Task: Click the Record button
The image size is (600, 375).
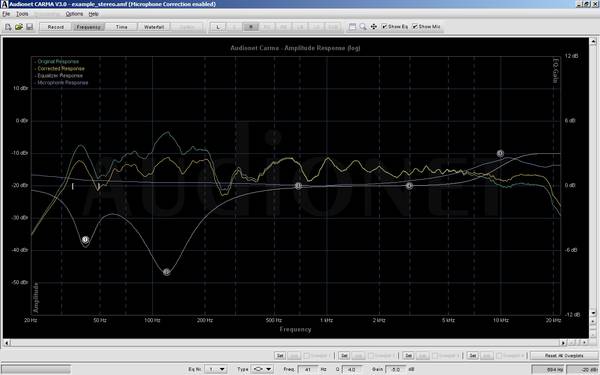Action: [x=55, y=27]
